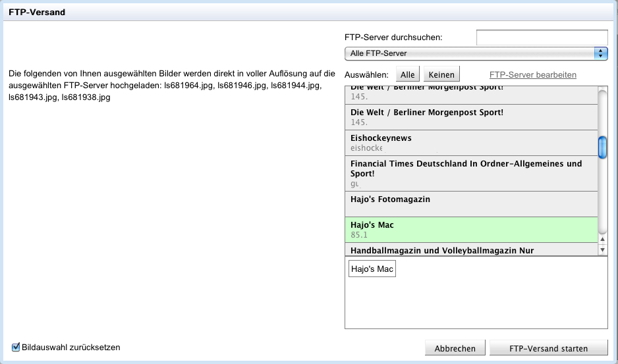618x364 pixels.
Task: Deselect highlighted Hajo's Mac list entry
Action: 471,229
